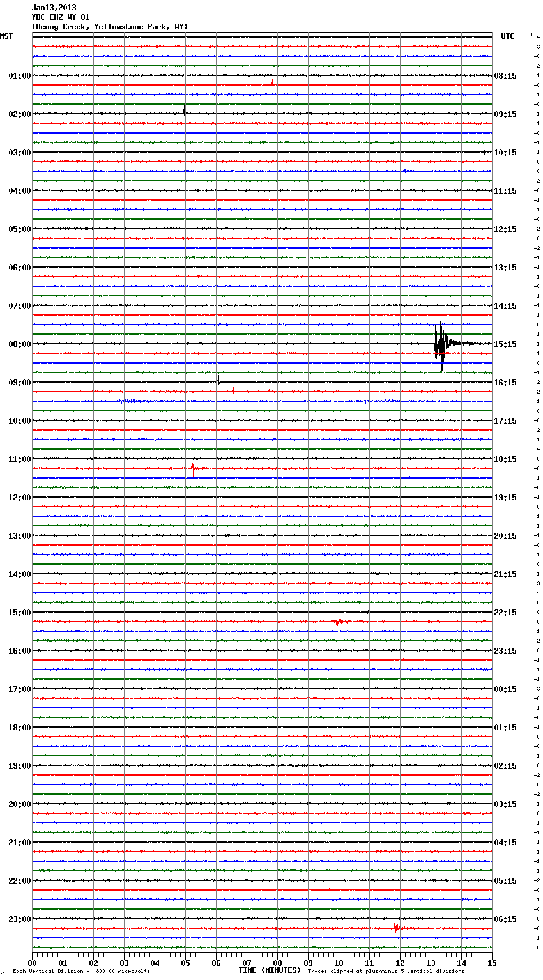Click the TIME (MINUTES) axis title
Image resolution: width=543 pixels, height=980 pixels.
tap(270, 970)
